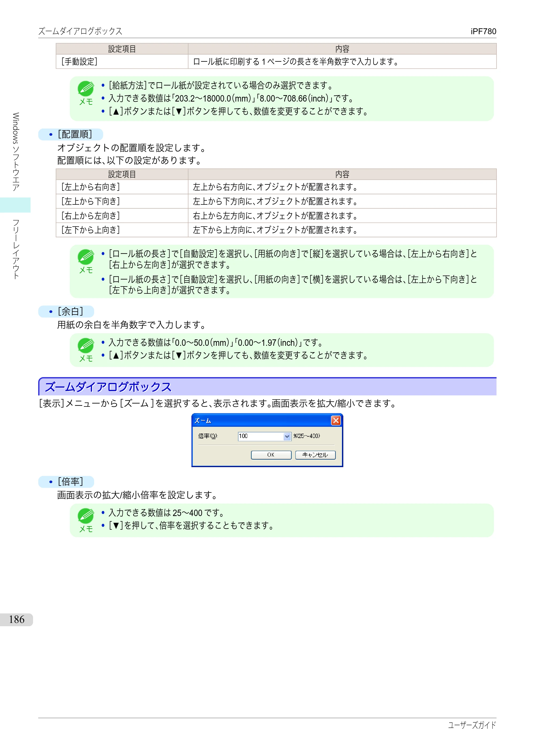Click the memo pencil icon beside 給紙方法 note

pyautogui.click(x=86, y=89)
